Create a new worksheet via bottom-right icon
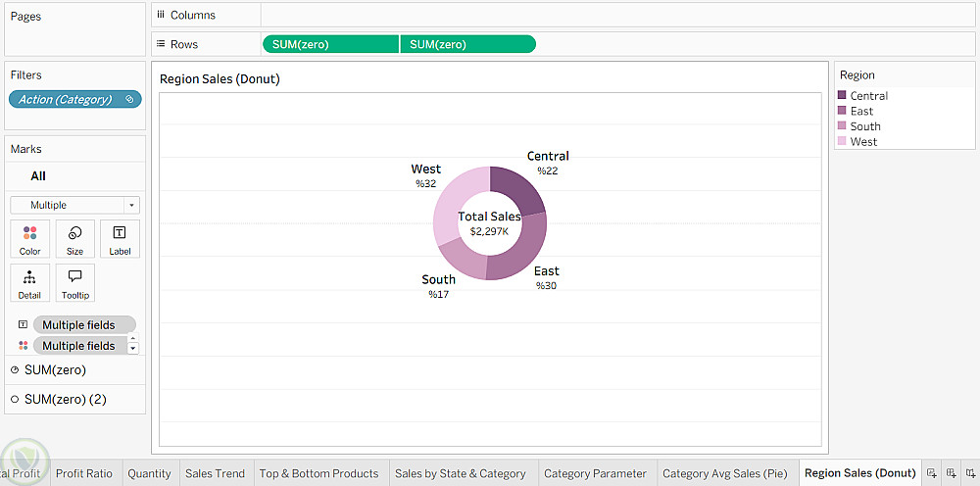Viewport: 980px width, 486px height. click(x=931, y=473)
